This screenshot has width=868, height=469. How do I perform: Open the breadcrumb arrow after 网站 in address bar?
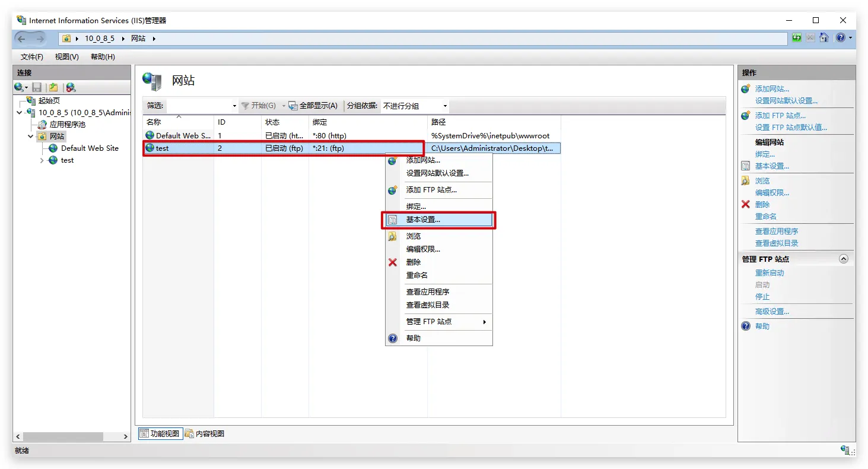pos(154,39)
